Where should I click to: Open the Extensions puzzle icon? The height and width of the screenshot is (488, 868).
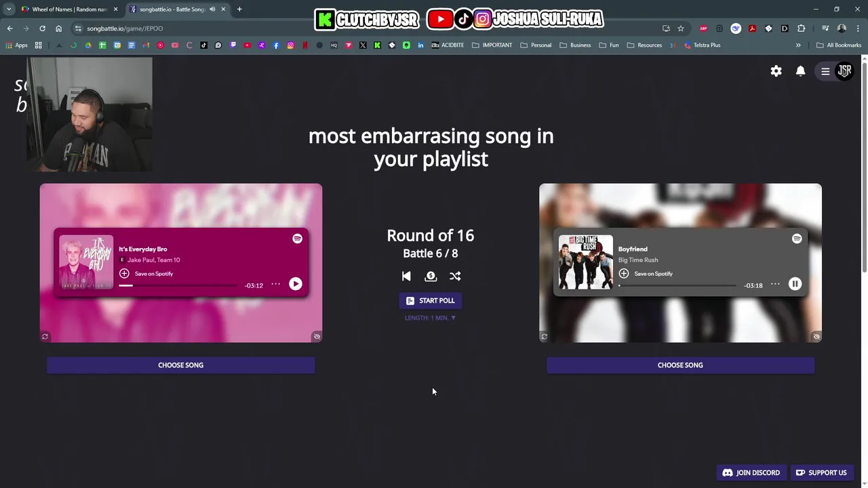pyautogui.click(x=801, y=28)
